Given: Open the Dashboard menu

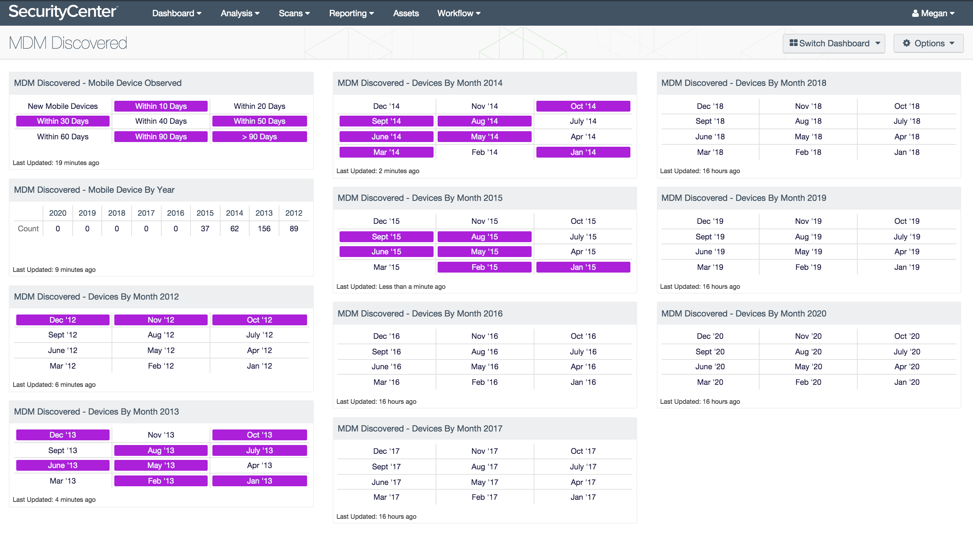Looking at the screenshot, I should [177, 13].
